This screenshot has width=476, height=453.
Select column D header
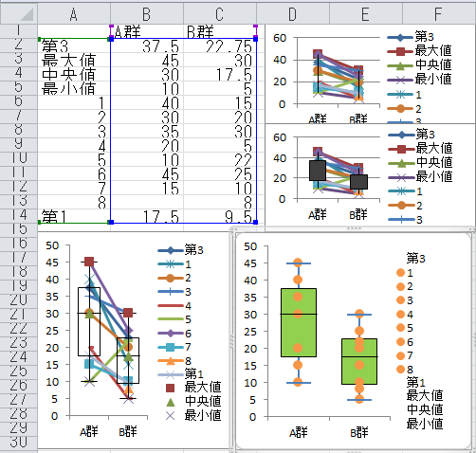[x=293, y=14]
